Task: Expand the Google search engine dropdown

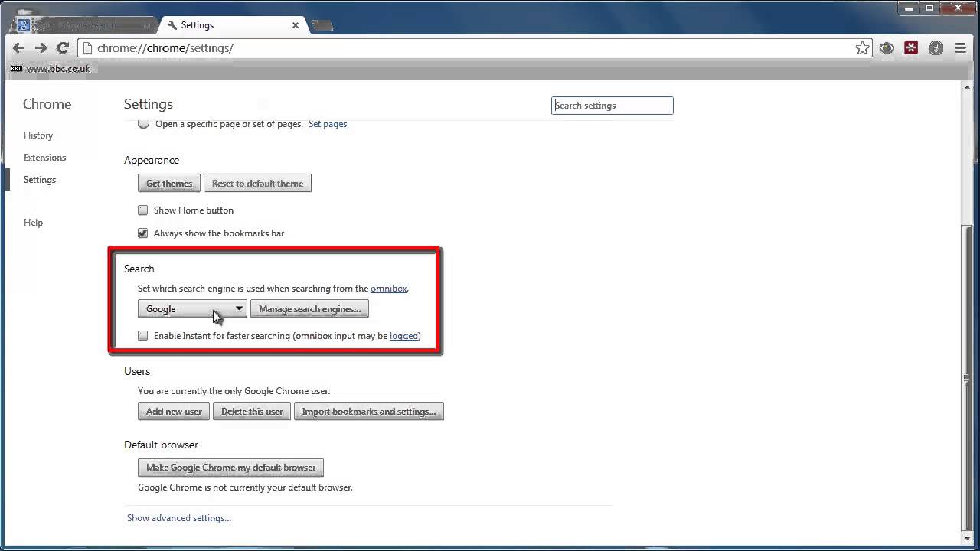Action: [x=192, y=309]
